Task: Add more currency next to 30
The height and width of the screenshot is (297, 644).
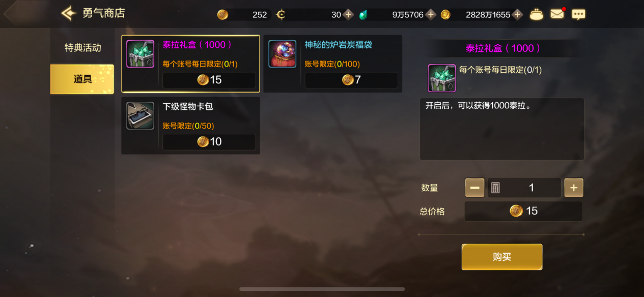Action: pos(348,14)
